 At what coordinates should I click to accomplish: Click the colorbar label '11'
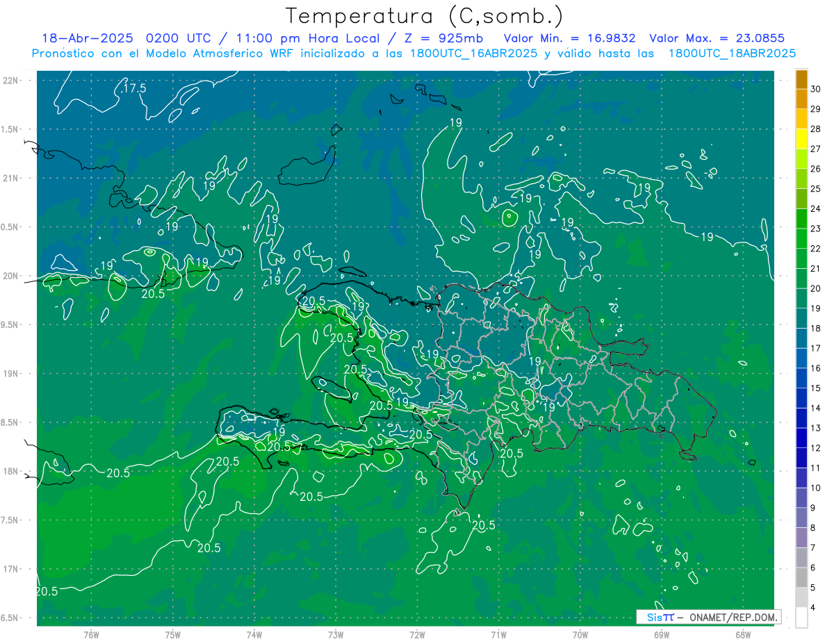pos(816,468)
